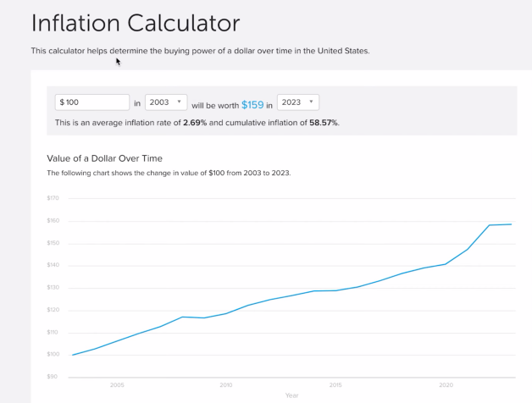The height and width of the screenshot is (403, 532).
Task: Click the $159 result value
Action: [x=252, y=105]
